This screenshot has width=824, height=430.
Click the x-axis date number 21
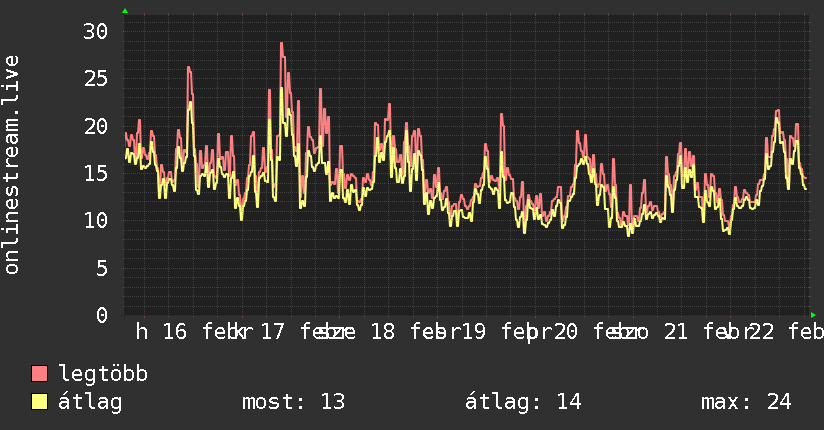pyautogui.click(x=676, y=332)
